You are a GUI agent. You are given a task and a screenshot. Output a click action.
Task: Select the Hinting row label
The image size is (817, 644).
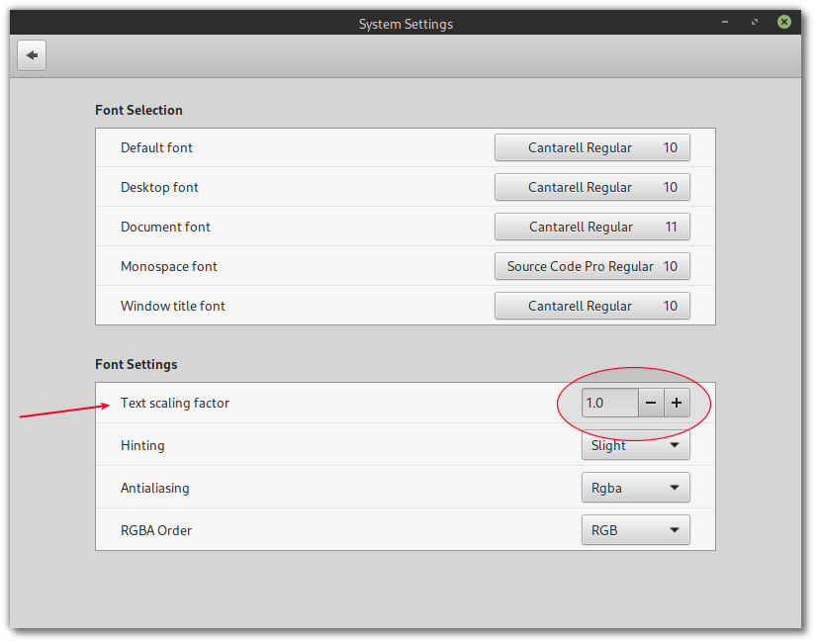(x=142, y=445)
